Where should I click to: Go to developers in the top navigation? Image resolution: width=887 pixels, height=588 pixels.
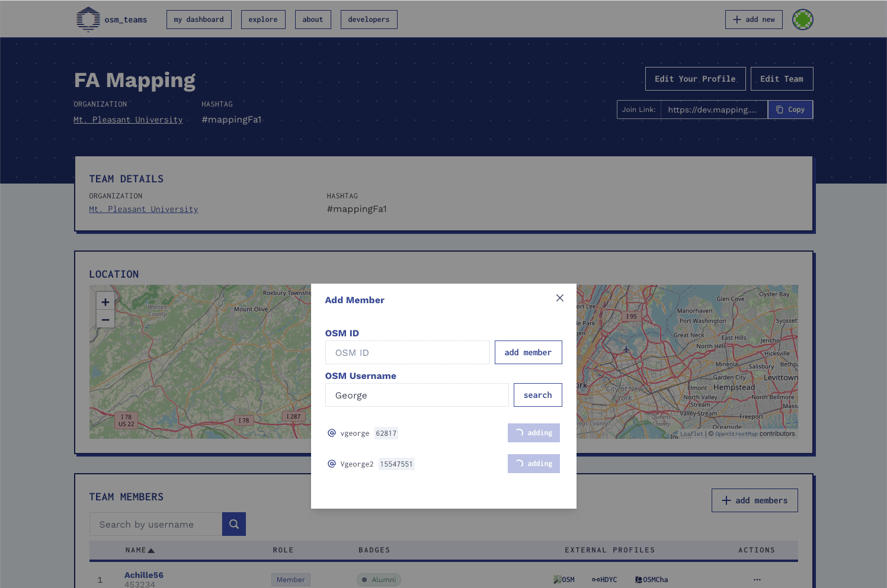(369, 19)
